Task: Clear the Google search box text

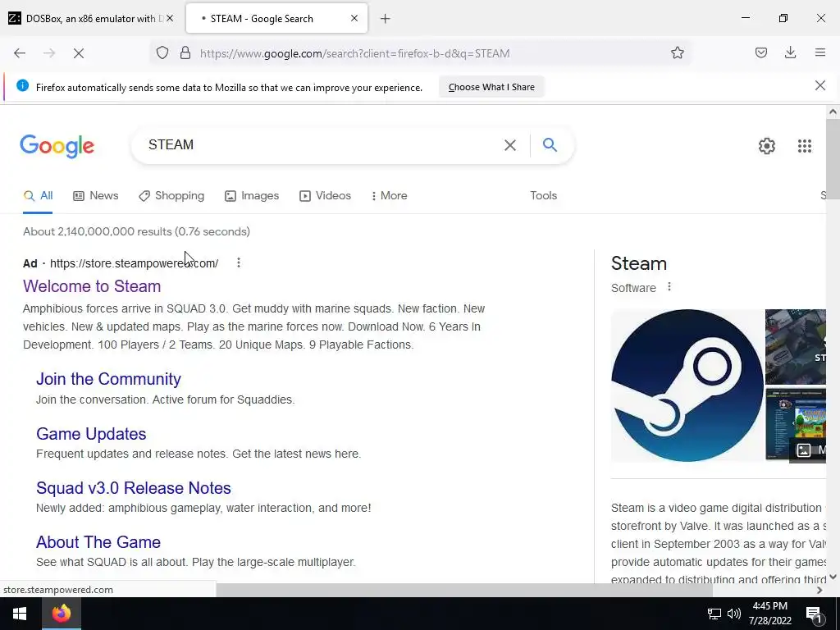Action: click(510, 145)
